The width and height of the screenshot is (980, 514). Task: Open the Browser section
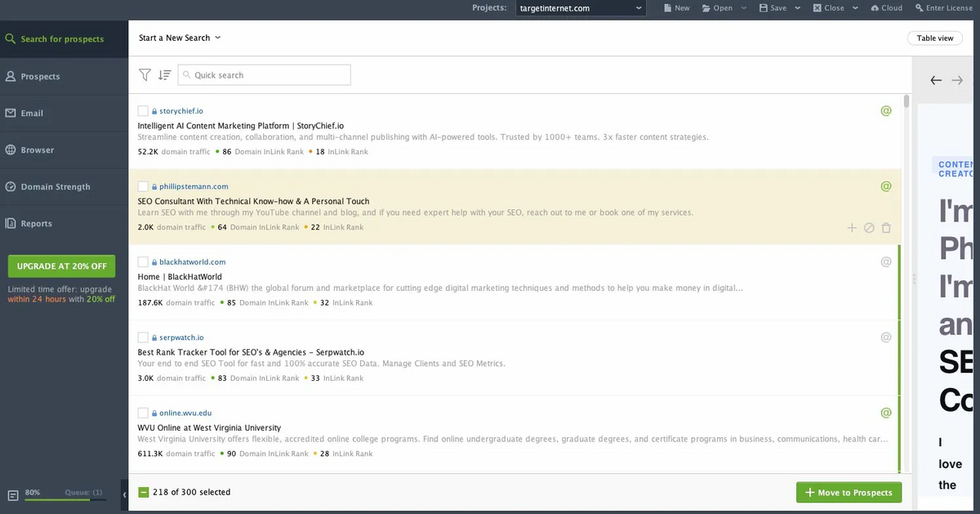[x=64, y=150]
